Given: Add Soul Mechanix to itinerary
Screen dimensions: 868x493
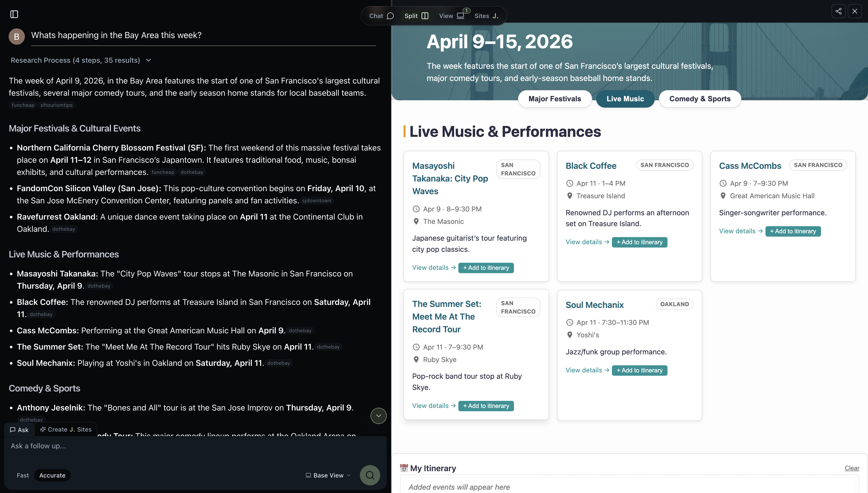Looking at the screenshot, I should click(x=639, y=370).
